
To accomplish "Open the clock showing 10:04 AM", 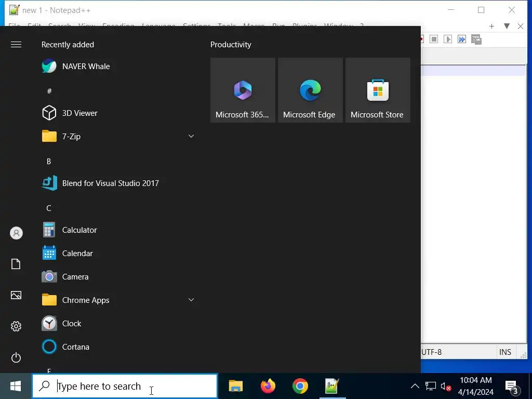I will [x=476, y=386].
